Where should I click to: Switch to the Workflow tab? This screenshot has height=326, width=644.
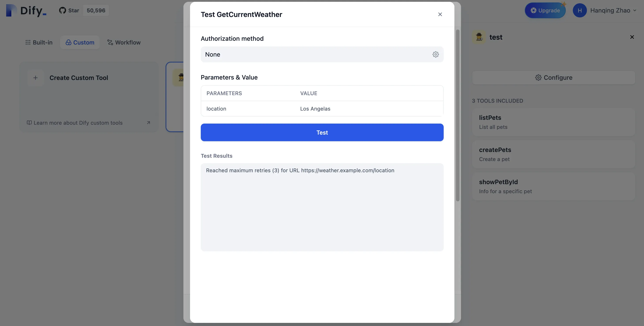124,43
